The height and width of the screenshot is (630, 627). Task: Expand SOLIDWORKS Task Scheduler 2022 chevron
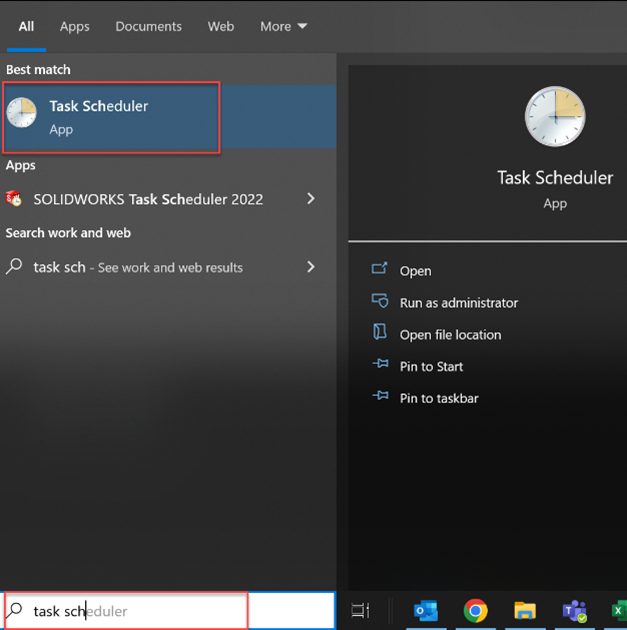point(310,198)
